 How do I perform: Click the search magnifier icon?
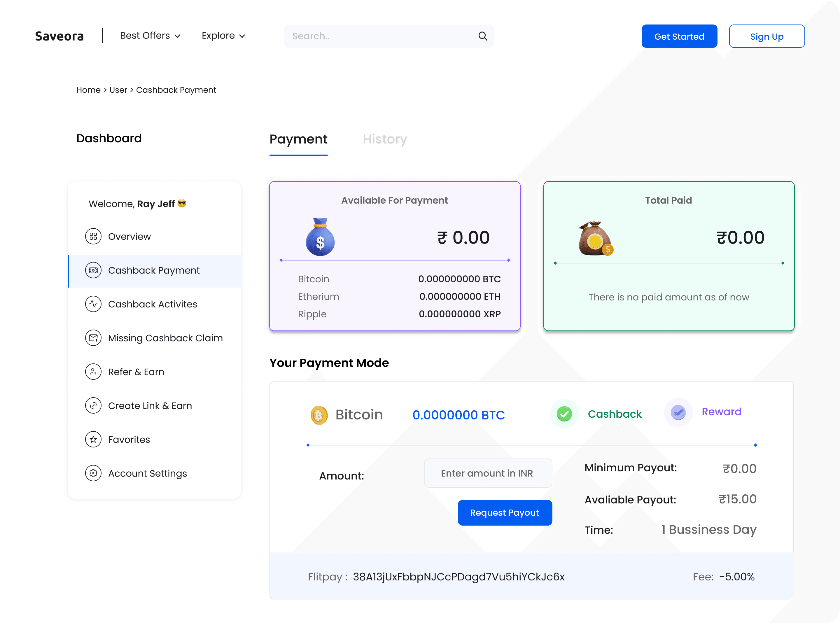(483, 36)
